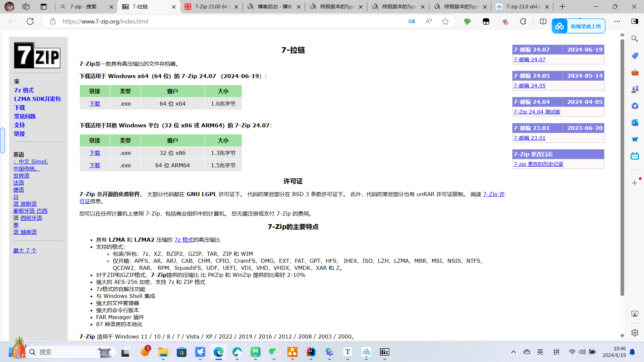Switch to the 博客后台 tab
This screenshot has width=644, height=362.
(273, 7)
